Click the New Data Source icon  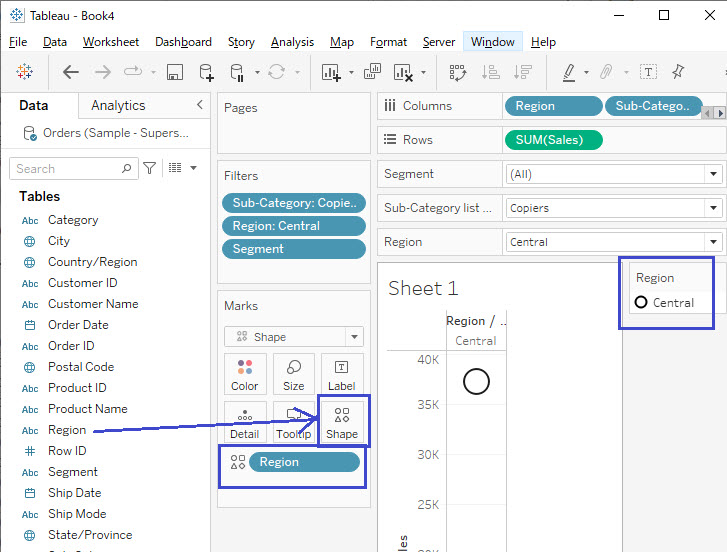coord(206,72)
